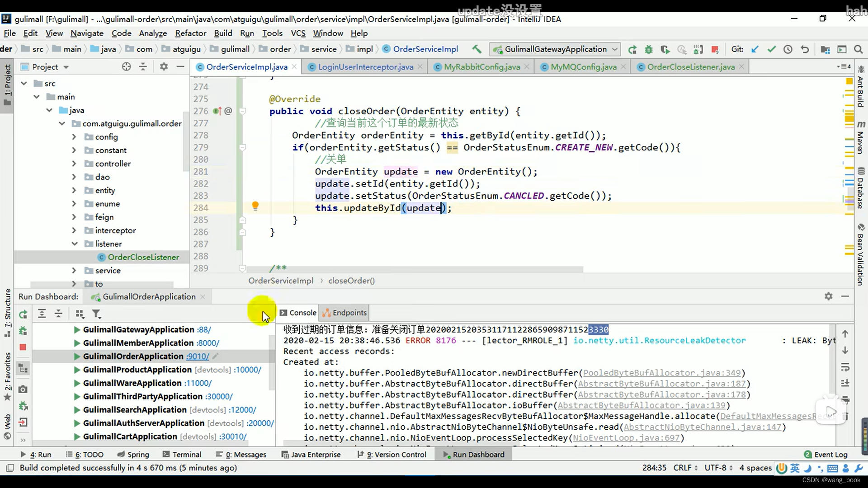Image resolution: width=868 pixels, height=488 pixels.
Task: Hide the Project panel minus icon
Action: pos(180,67)
